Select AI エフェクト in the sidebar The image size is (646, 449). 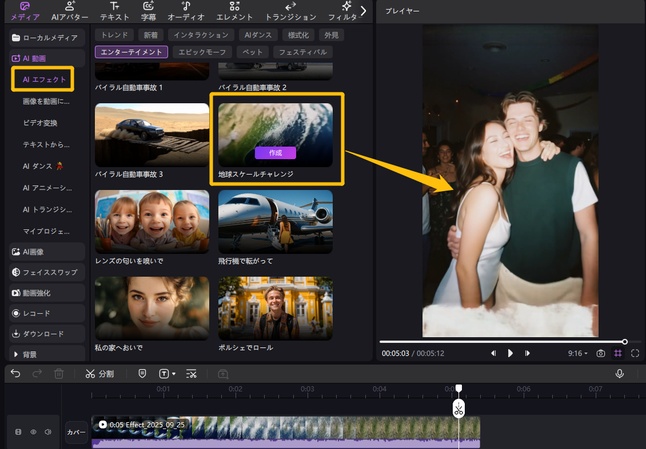42,79
